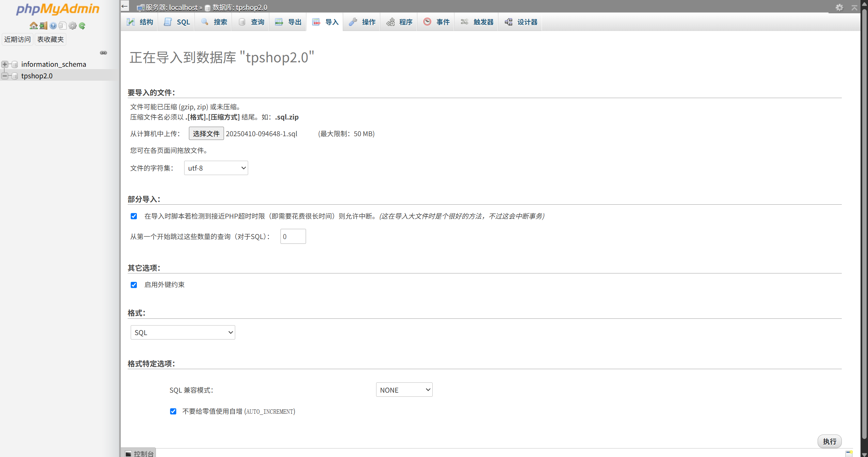
Task: Open the SQL documentation pages icon
Action: (63, 26)
